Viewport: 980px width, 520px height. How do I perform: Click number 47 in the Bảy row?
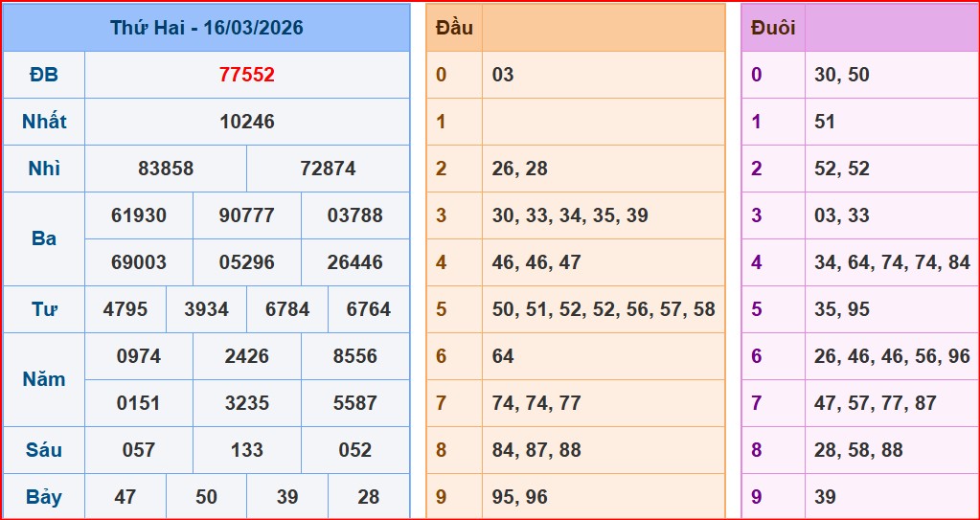tap(125, 497)
